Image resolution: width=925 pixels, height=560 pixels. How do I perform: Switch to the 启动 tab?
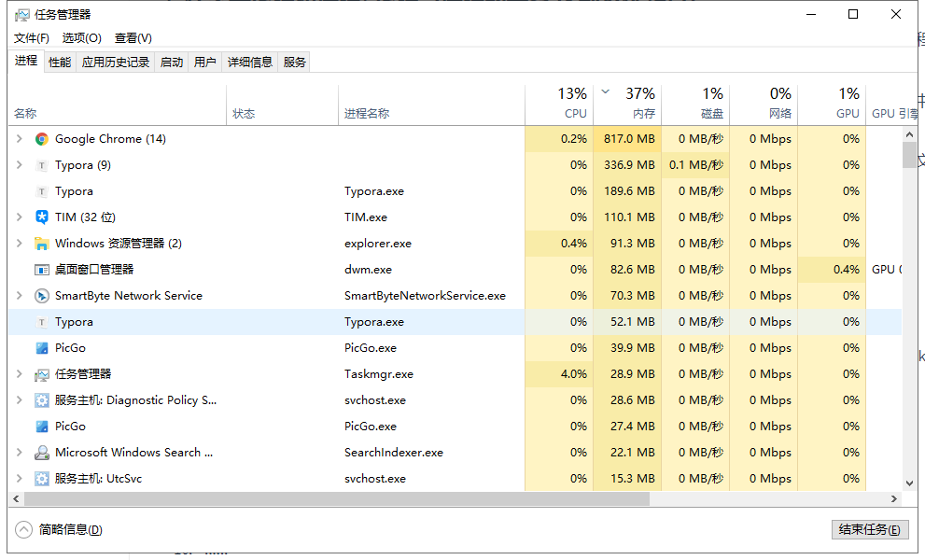pos(172,62)
